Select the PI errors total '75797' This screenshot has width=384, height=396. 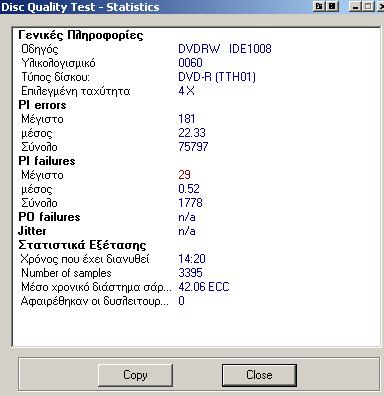coord(193,147)
